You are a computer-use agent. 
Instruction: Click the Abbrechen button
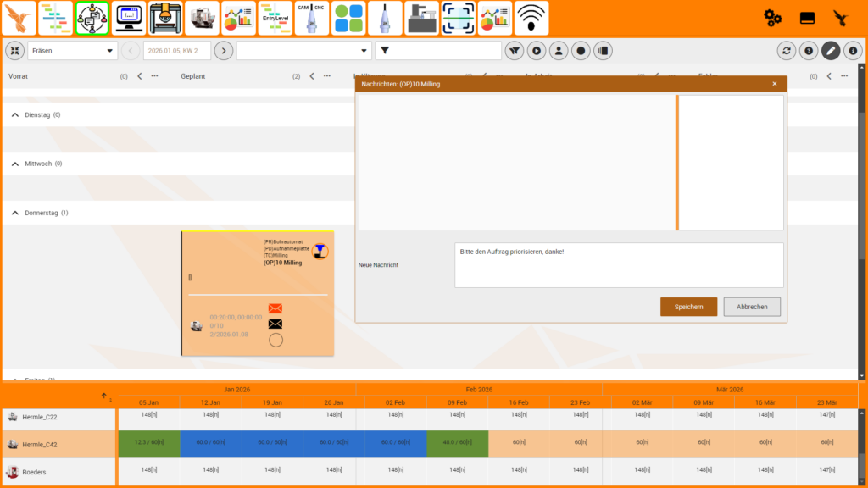[751, 307]
